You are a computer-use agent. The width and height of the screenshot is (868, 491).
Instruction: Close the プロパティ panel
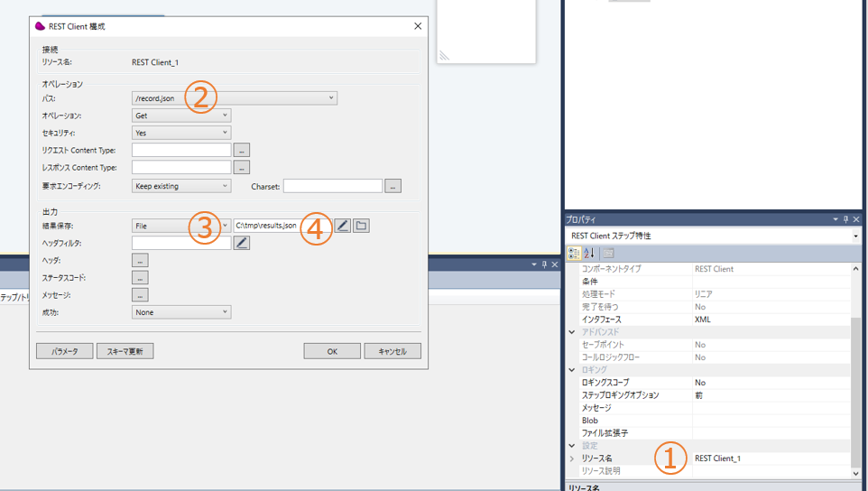(856, 219)
